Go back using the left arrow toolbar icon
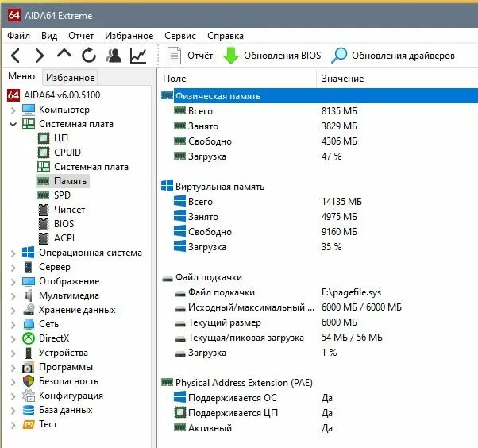The height and width of the screenshot is (448, 478). (x=15, y=56)
